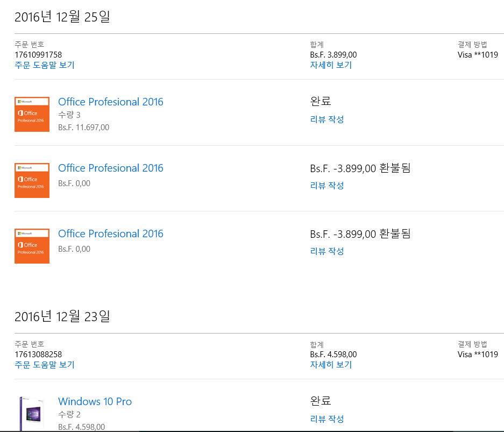504x432 pixels.
Task: Click 리뷰 작성 under the first 환불됨 item
Action: pos(327,186)
